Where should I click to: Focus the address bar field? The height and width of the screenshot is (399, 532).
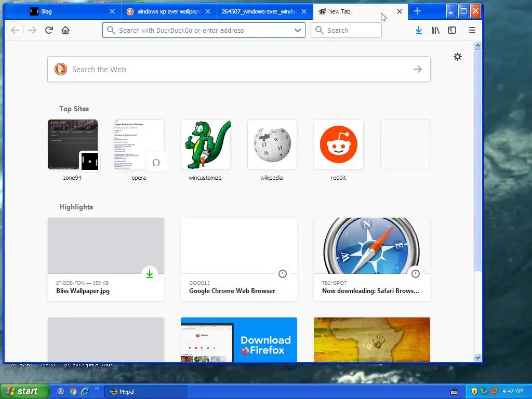(204, 30)
